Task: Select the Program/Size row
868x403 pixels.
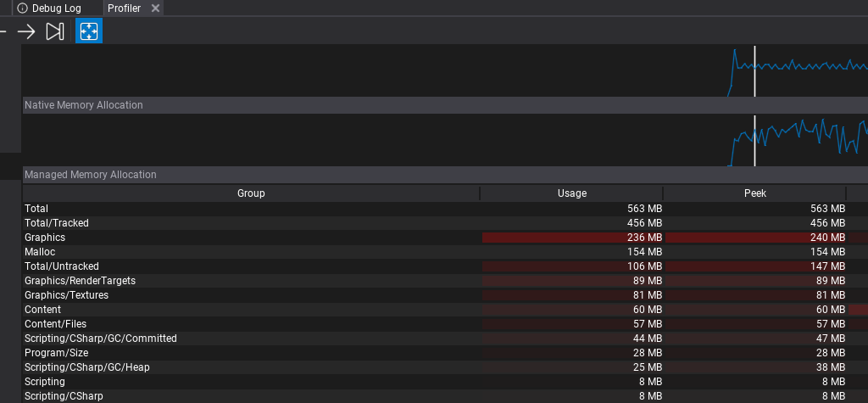Action: click(445, 353)
